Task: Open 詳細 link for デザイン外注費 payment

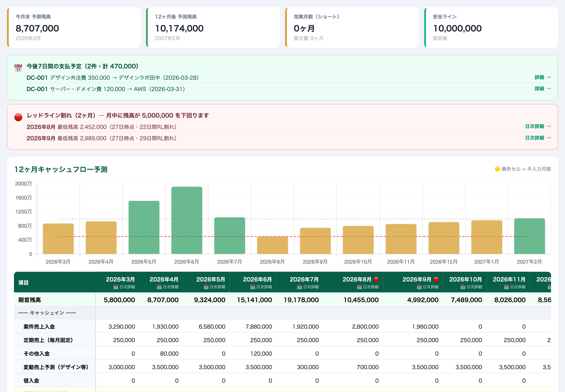Action: tap(542, 77)
